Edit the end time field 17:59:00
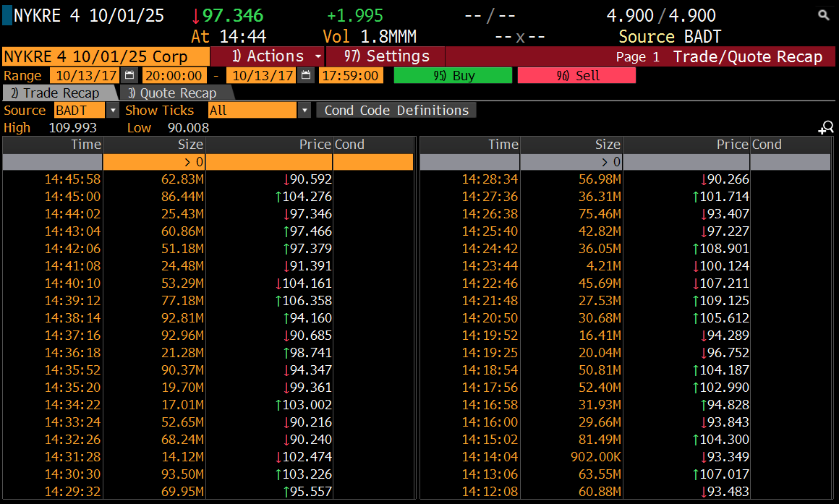 [x=351, y=75]
